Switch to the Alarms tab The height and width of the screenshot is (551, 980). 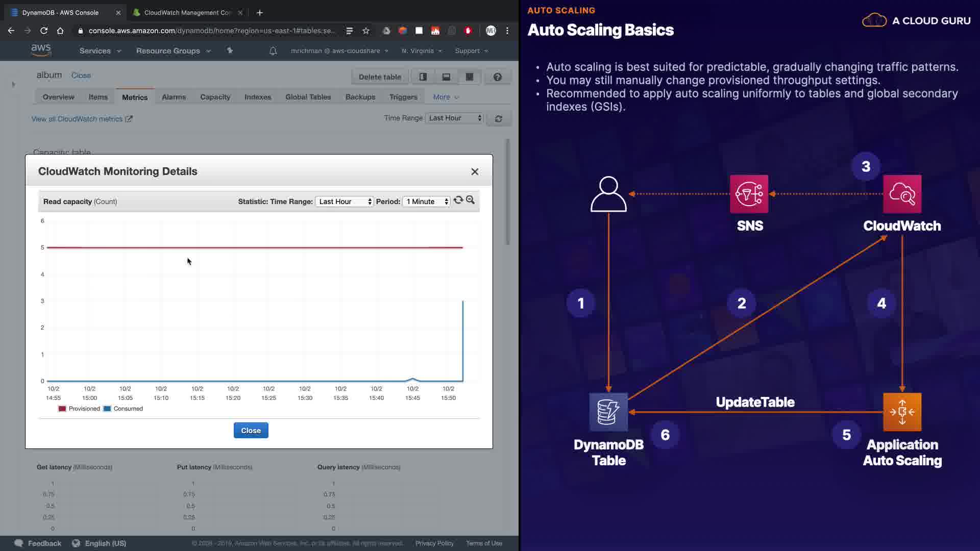pos(174,97)
